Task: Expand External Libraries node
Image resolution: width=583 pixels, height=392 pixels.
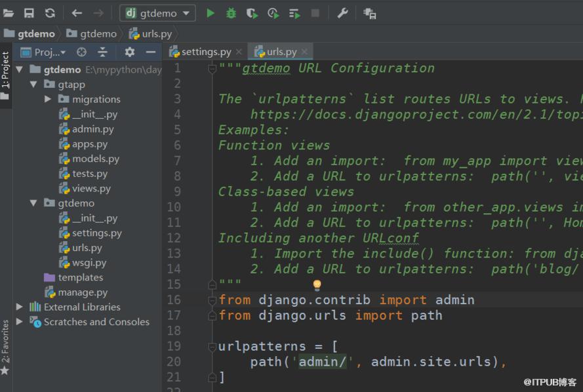Action: [19, 307]
